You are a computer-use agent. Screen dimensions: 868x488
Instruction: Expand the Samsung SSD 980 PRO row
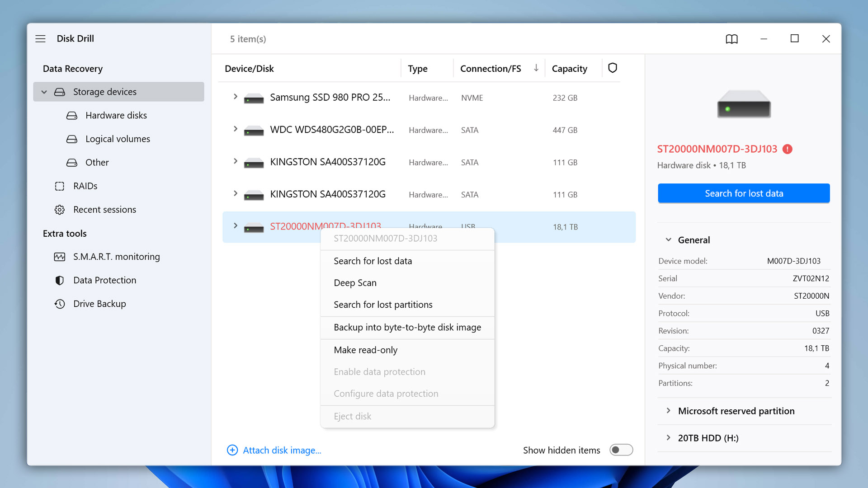pyautogui.click(x=235, y=97)
